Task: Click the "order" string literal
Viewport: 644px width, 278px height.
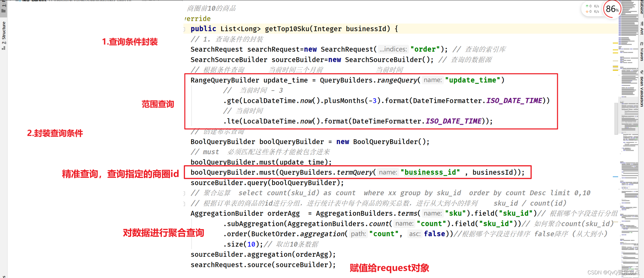Action: [x=425, y=49]
